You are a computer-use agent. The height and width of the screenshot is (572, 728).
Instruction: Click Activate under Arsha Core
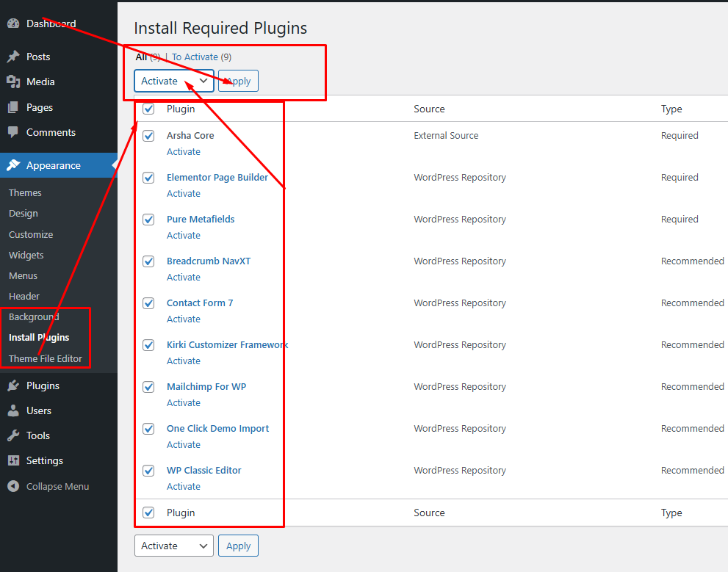pyautogui.click(x=184, y=152)
